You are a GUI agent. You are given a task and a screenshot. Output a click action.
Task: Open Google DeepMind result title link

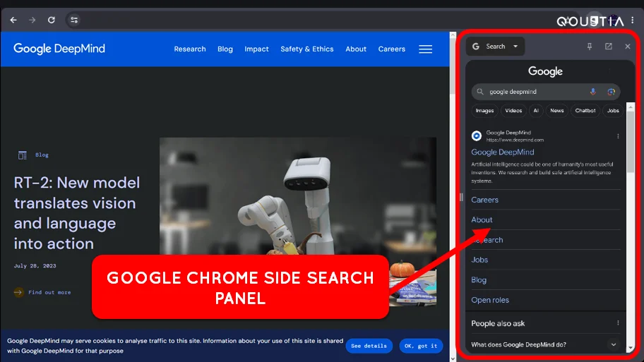pos(502,152)
